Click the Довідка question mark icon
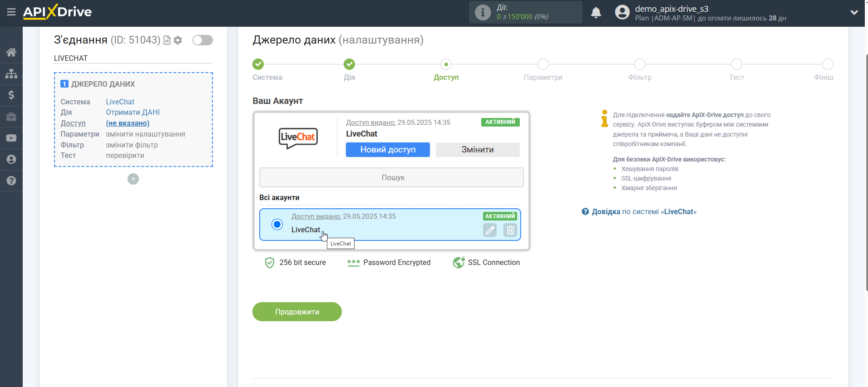The image size is (868, 387). point(585,211)
